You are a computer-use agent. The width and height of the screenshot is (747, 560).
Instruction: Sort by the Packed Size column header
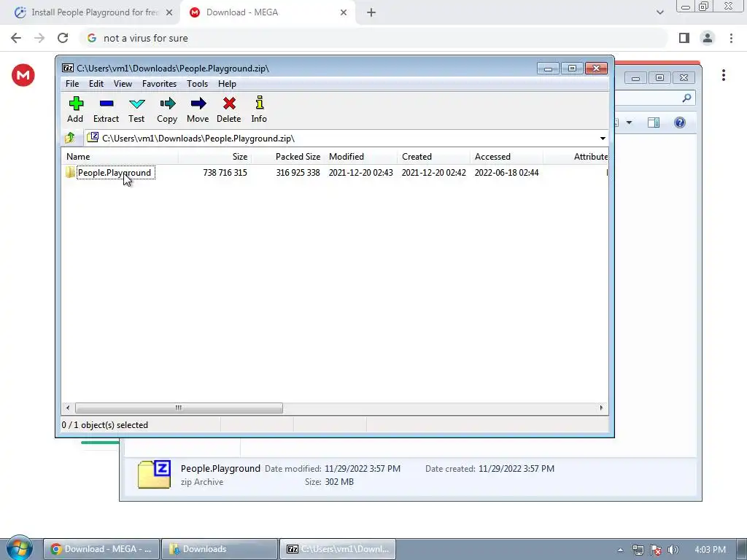coord(287,157)
